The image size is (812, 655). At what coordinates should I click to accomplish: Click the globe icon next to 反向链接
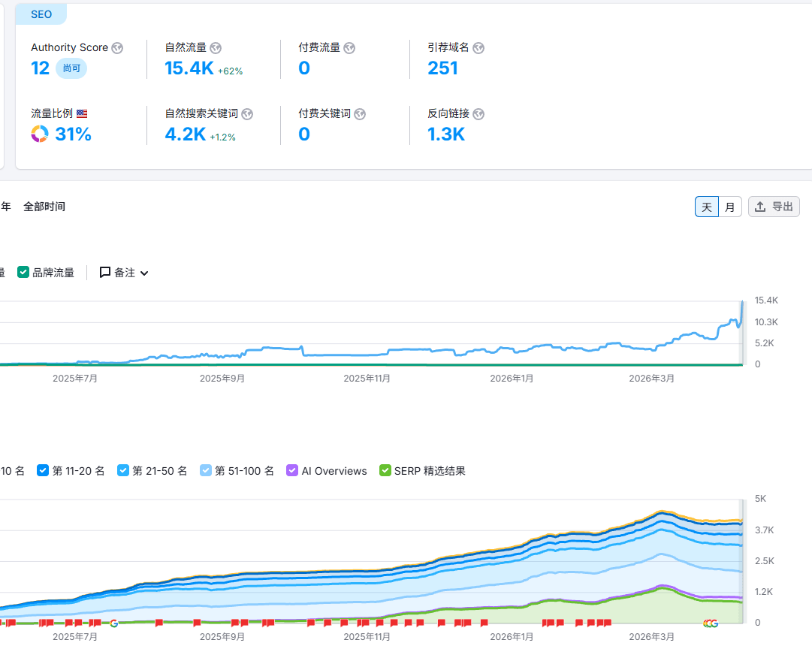point(478,114)
